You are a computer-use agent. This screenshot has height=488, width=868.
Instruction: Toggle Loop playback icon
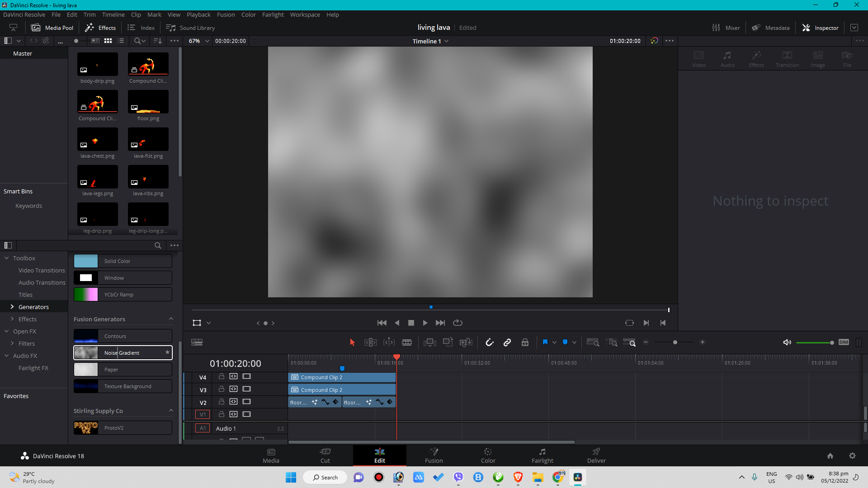coord(458,323)
